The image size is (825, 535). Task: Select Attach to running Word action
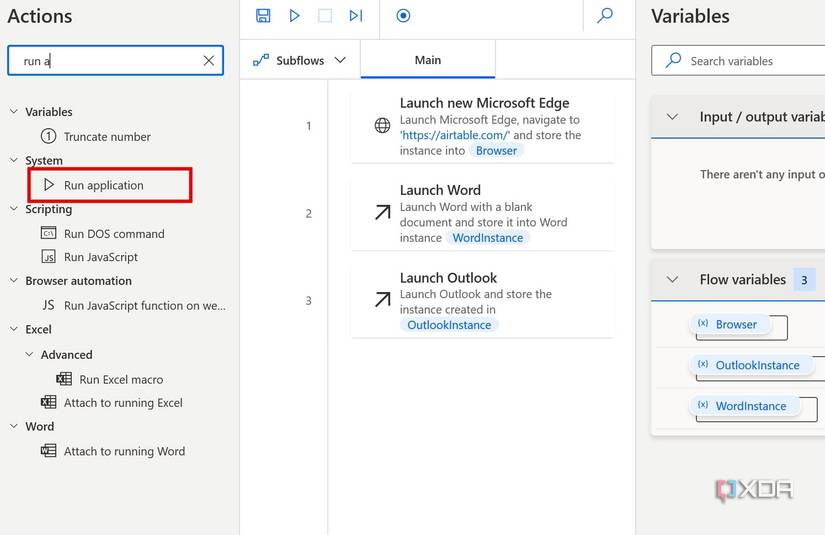click(124, 451)
